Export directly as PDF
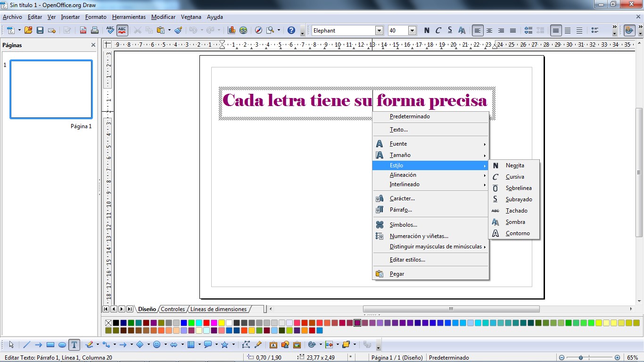 [x=83, y=30]
